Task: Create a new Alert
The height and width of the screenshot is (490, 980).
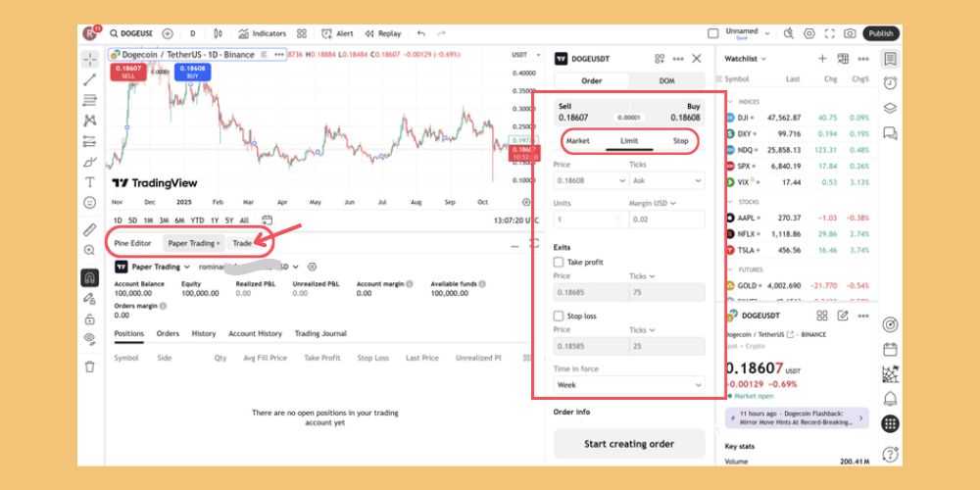Action: (338, 33)
